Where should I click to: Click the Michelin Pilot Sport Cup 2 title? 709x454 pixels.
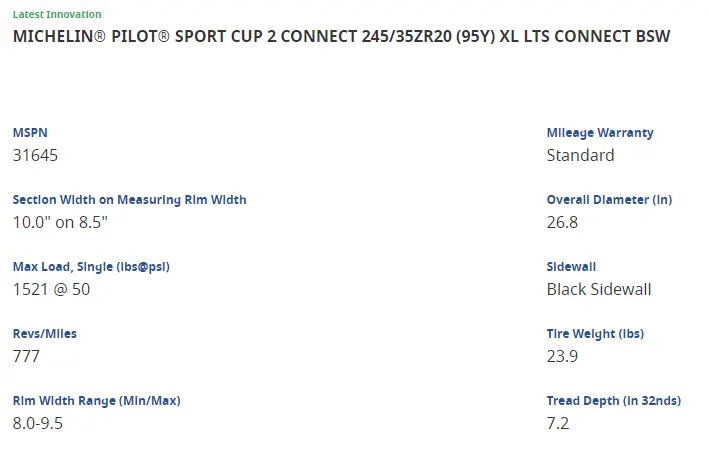(x=341, y=36)
